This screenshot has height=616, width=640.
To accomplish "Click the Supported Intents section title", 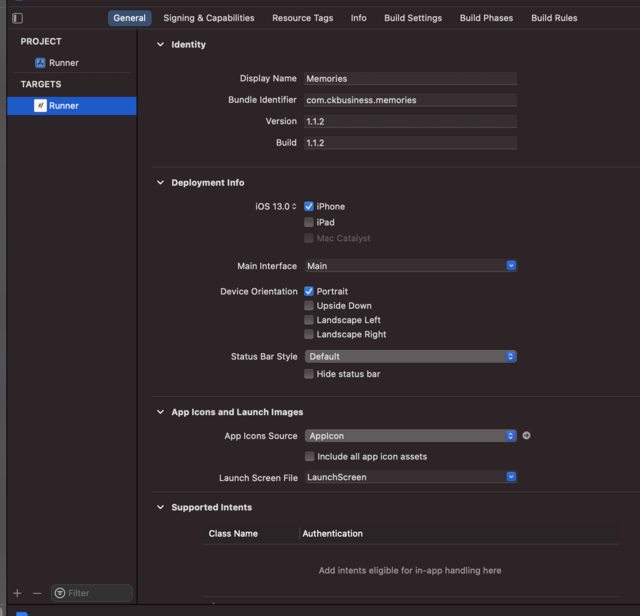I will [x=211, y=507].
